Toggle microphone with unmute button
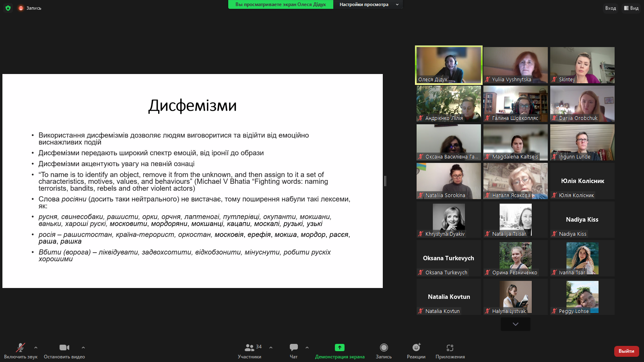644x362 pixels. (20, 348)
